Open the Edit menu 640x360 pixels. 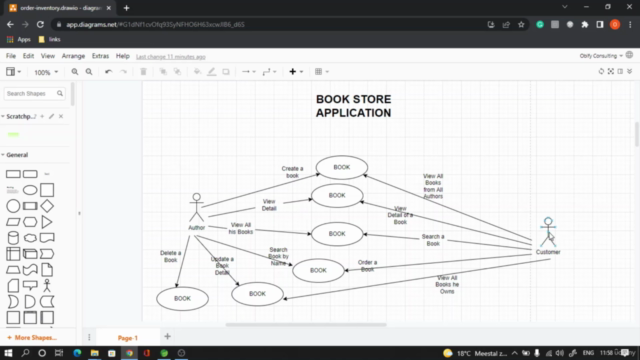point(28,56)
